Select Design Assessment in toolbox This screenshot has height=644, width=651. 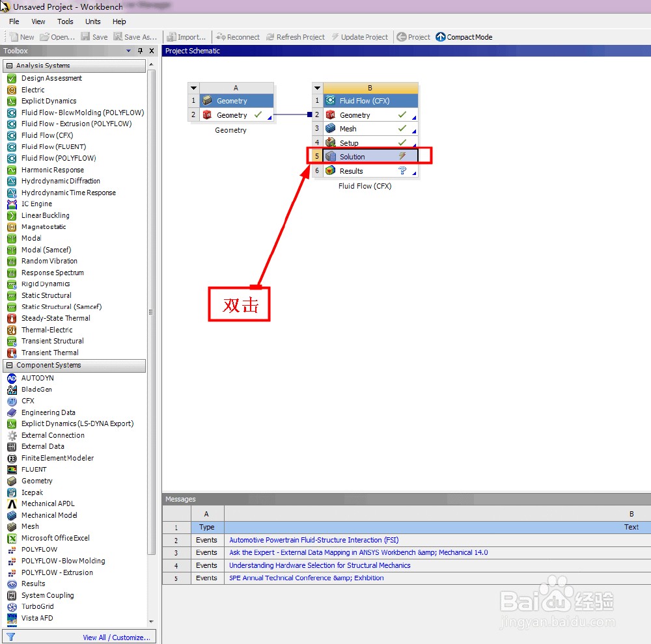coord(51,78)
